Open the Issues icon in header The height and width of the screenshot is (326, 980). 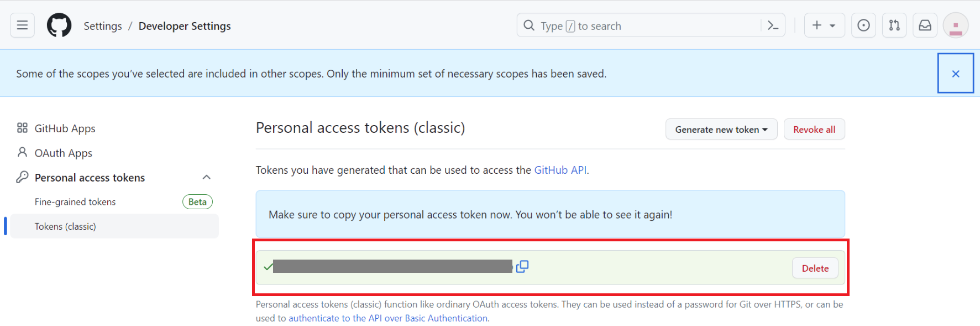coord(863,25)
